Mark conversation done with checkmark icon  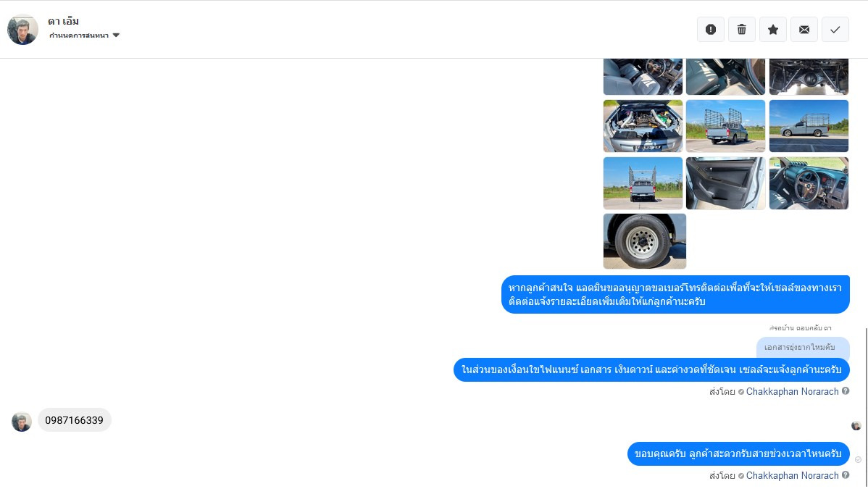835,29
